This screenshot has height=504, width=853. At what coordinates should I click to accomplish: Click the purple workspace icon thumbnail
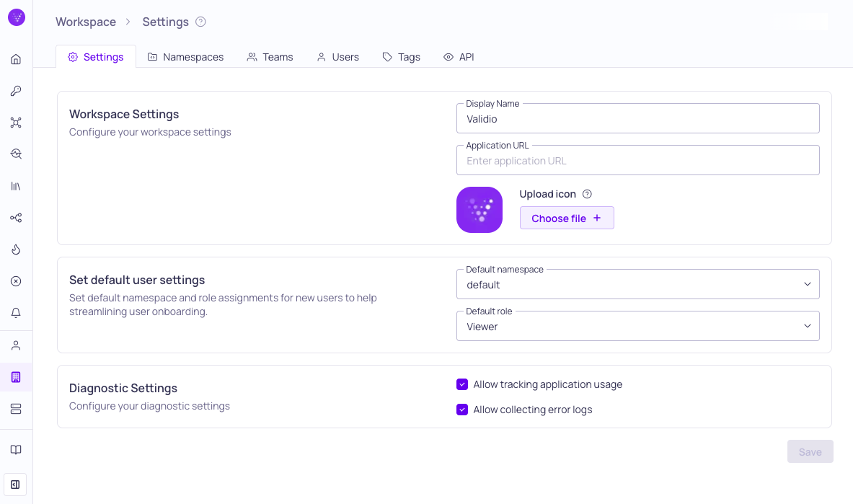tap(479, 210)
